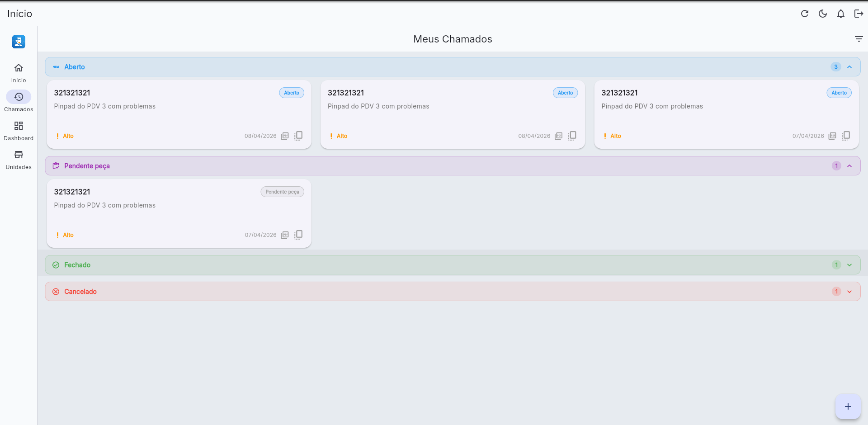Click the refresh icon in top bar
Image resolution: width=868 pixels, height=425 pixels.
pos(805,14)
